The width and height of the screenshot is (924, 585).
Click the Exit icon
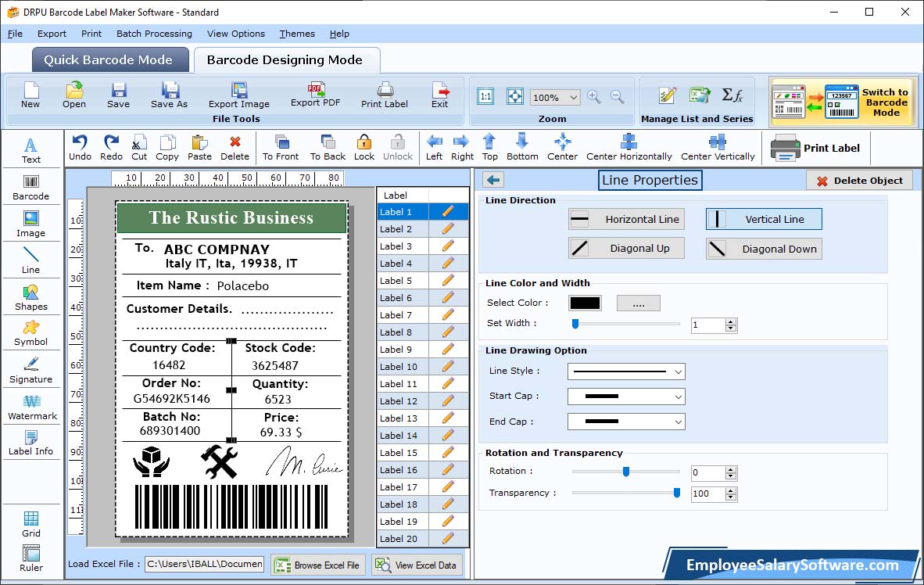439,95
